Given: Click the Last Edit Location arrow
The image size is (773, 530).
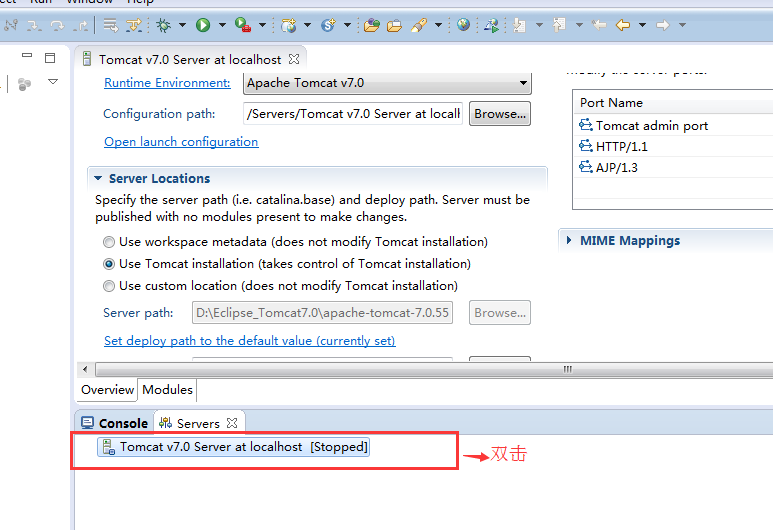Looking at the screenshot, I should coord(599,25).
